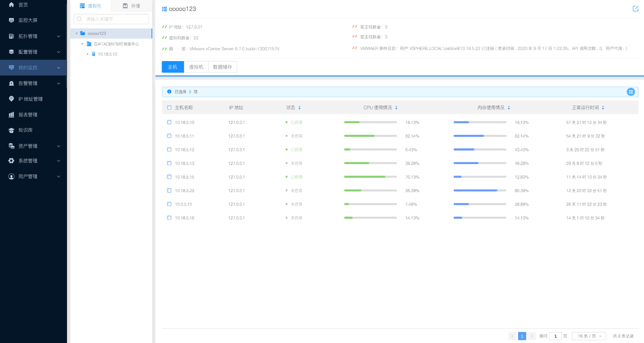Viewport: 644px width, 343px height.
Task: Click the CPU usage bar for 10.18.5.15
Action: point(370,177)
